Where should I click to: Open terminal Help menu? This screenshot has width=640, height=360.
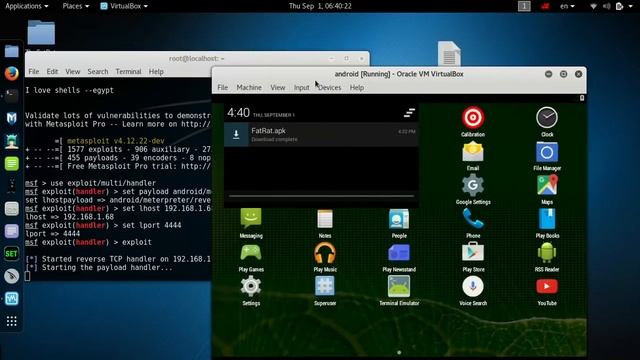[156, 71]
